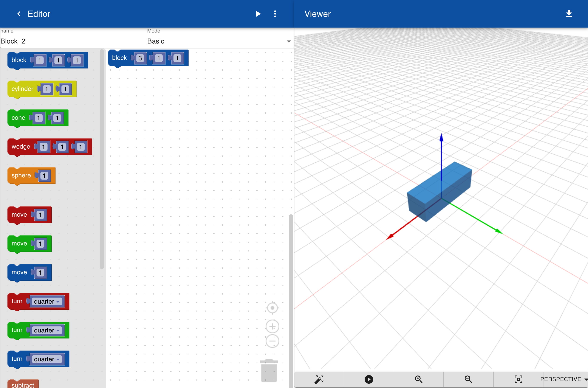Click workspace block's third value field
588x388 pixels.
click(x=177, y=58)
